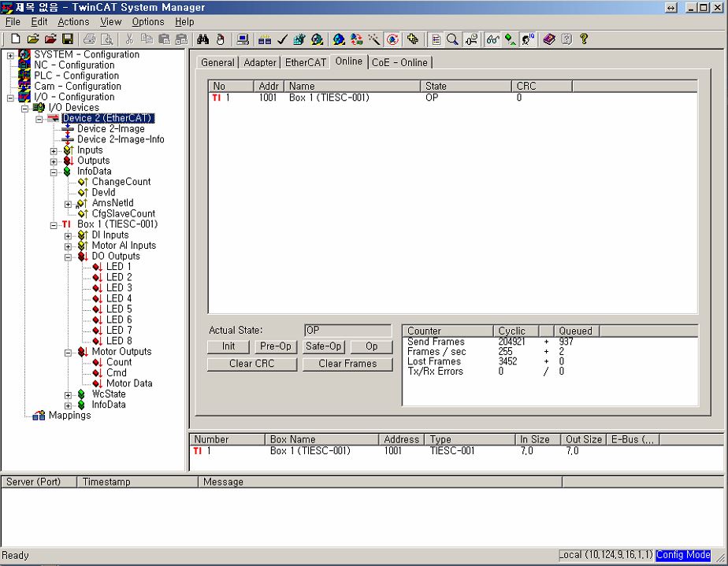Screen dimensions: 728x566
Task: Expand the DI Inputs node
Action: click(x=69, y=236)
